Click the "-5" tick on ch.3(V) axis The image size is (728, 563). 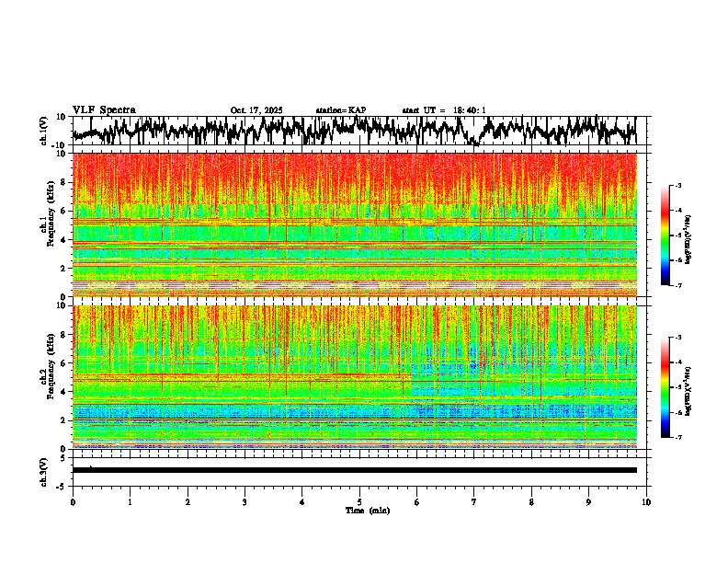click(63, 487)
